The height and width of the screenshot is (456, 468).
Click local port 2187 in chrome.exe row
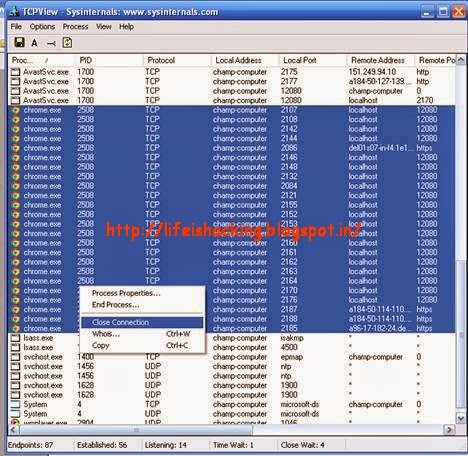[289, 309]
